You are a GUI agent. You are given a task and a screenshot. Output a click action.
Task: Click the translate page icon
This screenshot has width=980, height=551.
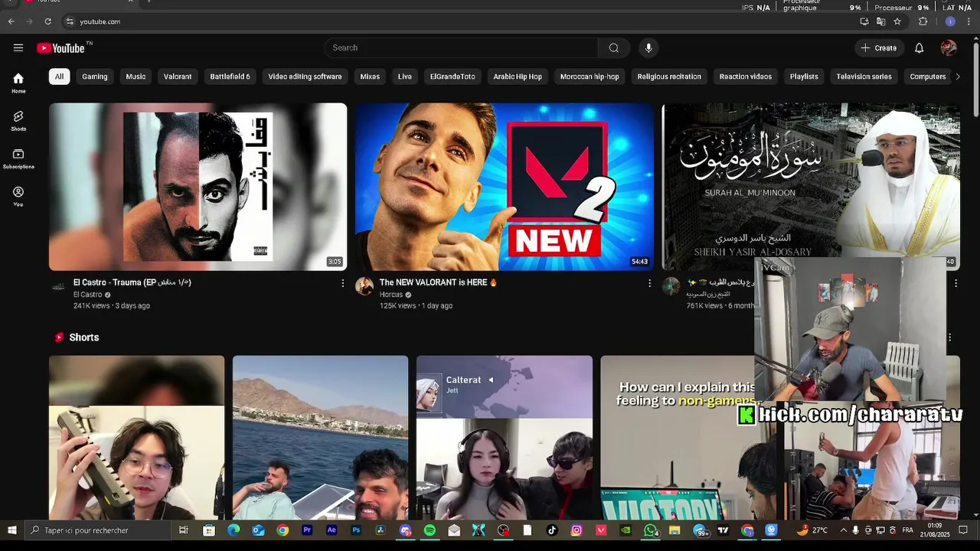point(880,21)
